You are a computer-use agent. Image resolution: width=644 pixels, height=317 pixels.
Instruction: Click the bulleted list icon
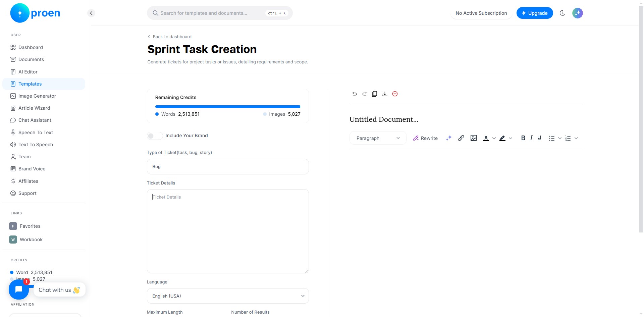(x=552, y=138)
